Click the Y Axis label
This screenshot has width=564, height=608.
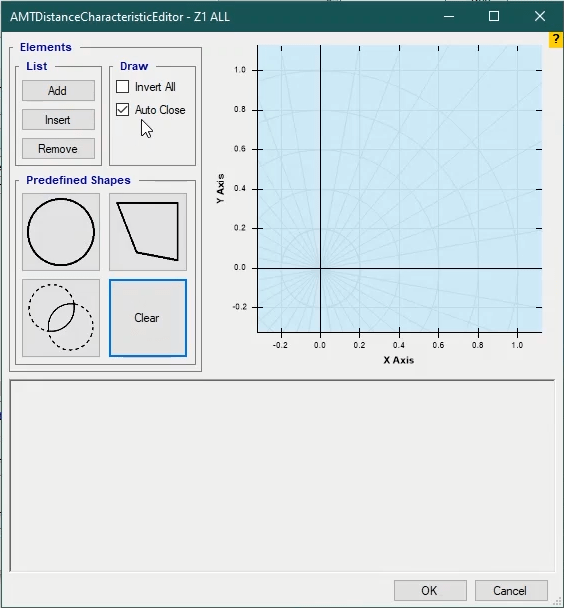pyautogui.click(x=221, y=188)
